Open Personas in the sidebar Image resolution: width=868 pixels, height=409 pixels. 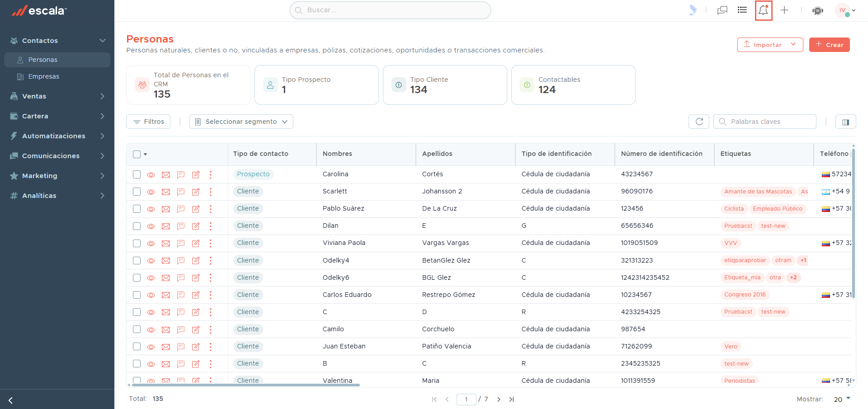(57, 60)
